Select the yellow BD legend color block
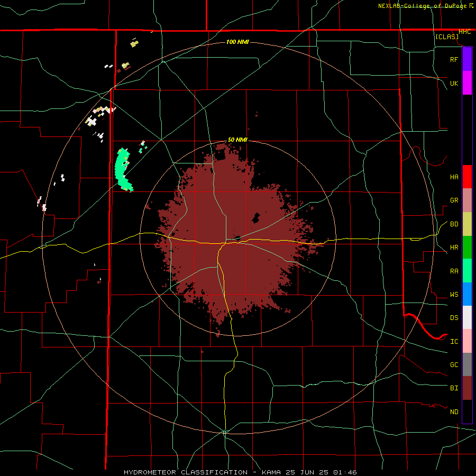The height and width of the screenshot is (476, 476). pos(467,224)
